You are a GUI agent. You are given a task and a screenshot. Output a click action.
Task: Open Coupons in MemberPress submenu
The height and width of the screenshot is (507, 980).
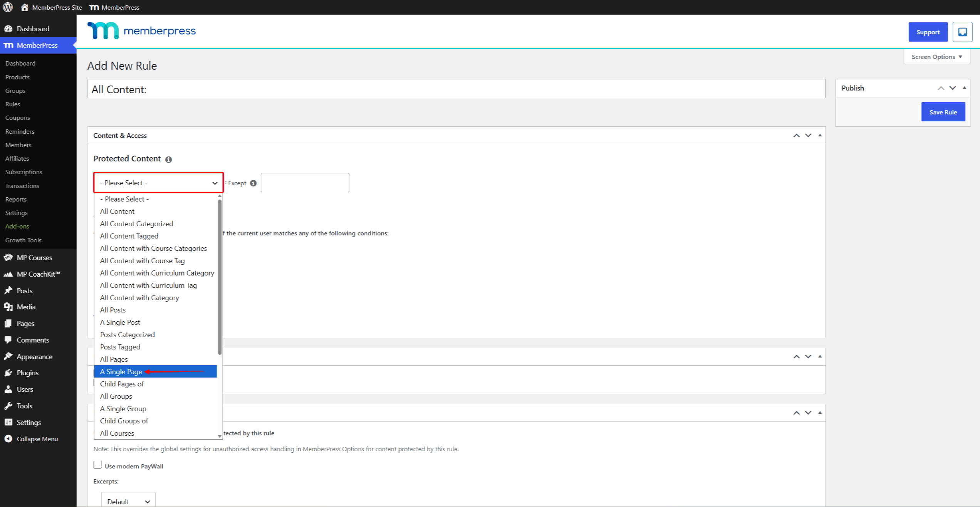click(x=17, y=118)
